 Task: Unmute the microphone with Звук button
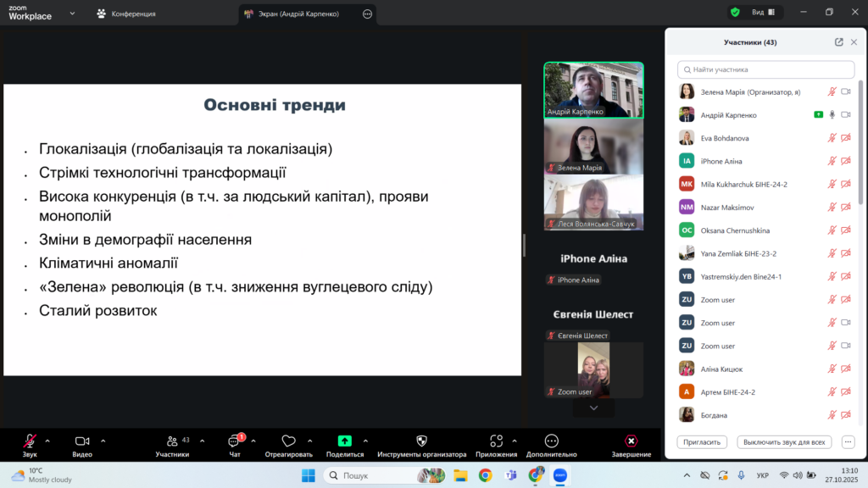(30, 441)
